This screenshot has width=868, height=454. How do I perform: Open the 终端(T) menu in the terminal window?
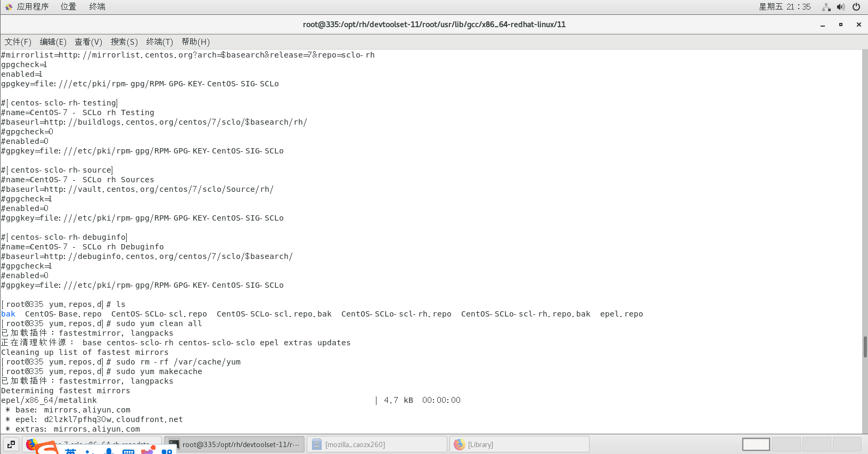159,42
